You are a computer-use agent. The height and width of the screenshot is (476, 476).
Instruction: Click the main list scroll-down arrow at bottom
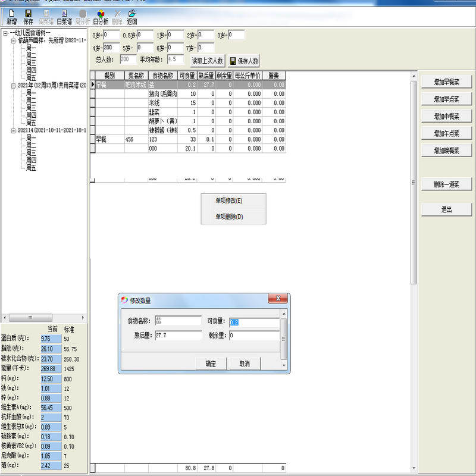(414, 468)
